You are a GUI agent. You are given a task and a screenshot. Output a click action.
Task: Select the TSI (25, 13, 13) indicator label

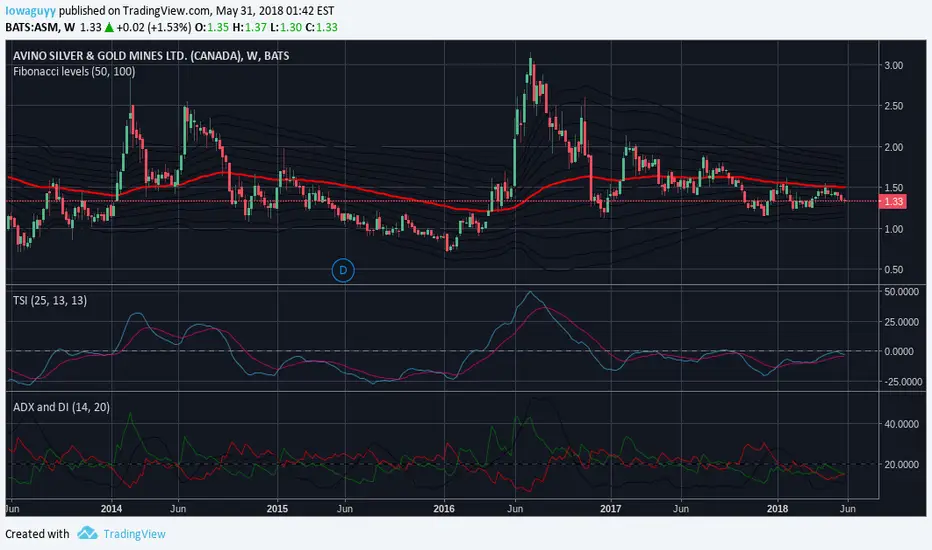pyautogui.click(x=50, y=300)
